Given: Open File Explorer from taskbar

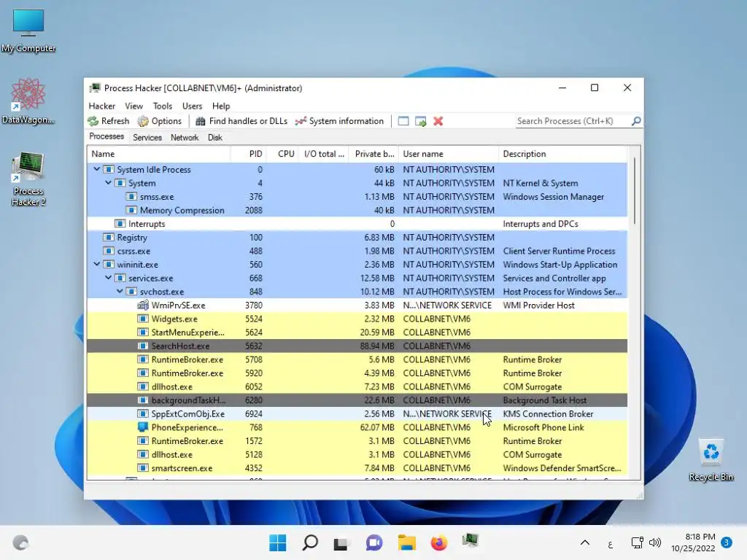Looking at the screenshot, I should (x=406, y=542).
